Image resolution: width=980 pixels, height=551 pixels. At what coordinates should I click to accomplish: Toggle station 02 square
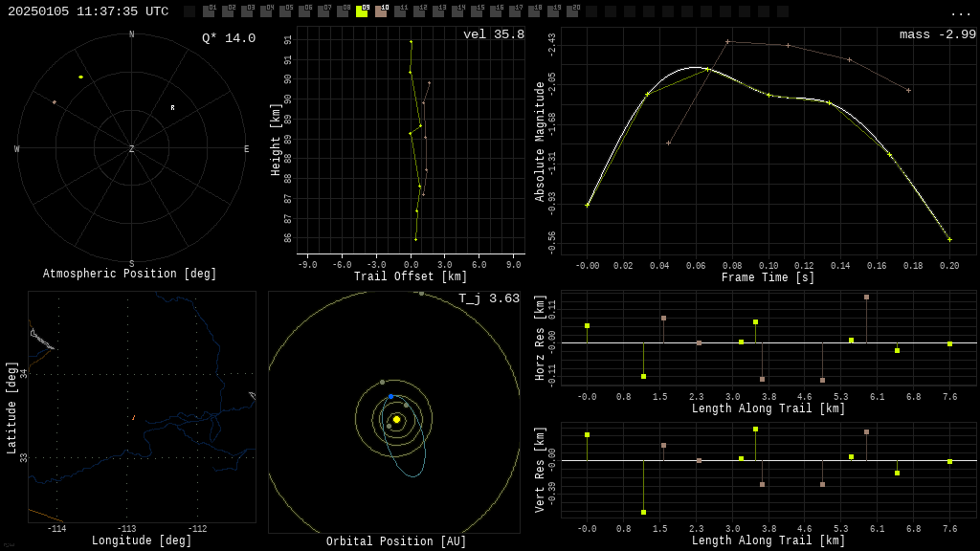pos(228,11)
